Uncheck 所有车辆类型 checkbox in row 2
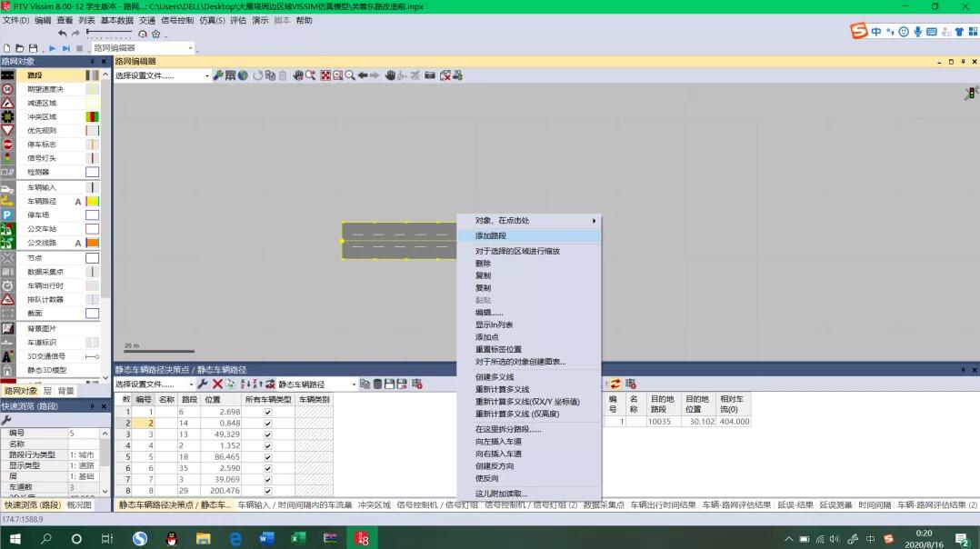 tap(268, 424)
